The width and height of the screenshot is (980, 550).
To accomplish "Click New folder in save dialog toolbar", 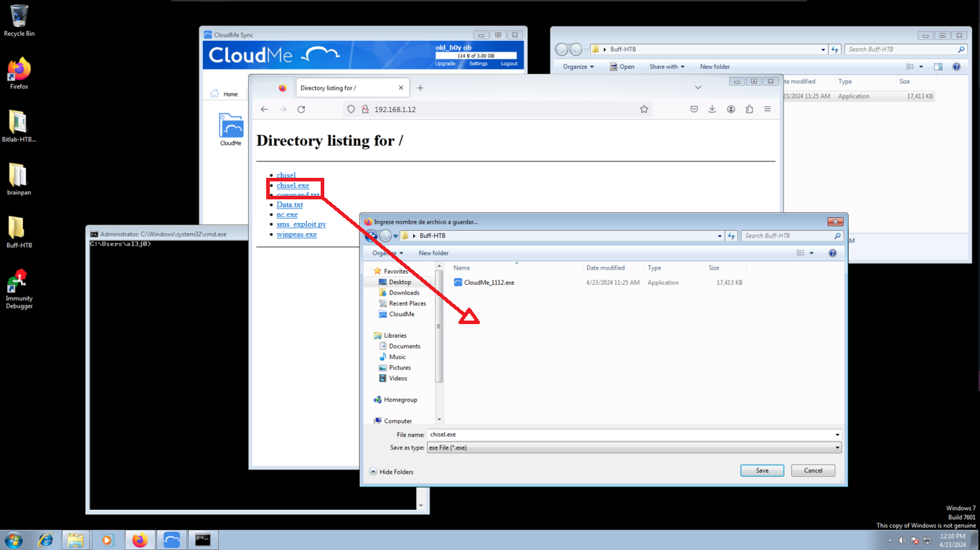I will [x=433, y=253].
